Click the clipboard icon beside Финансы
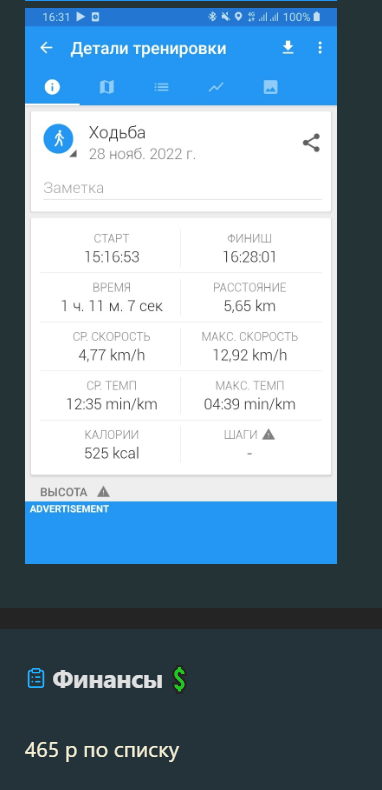 pos(36,678)
